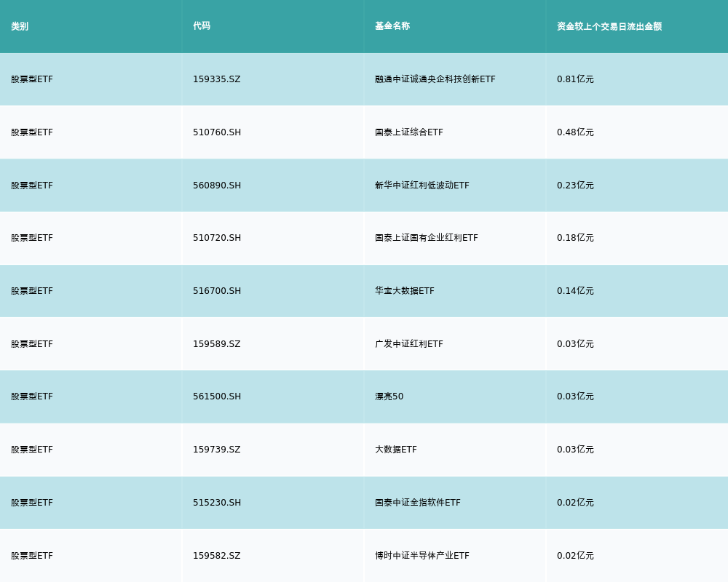Select 0.03亿元 in the 漂亮50 row
Image resolution: width=728 pixels, height=582 pixels.
575,396
